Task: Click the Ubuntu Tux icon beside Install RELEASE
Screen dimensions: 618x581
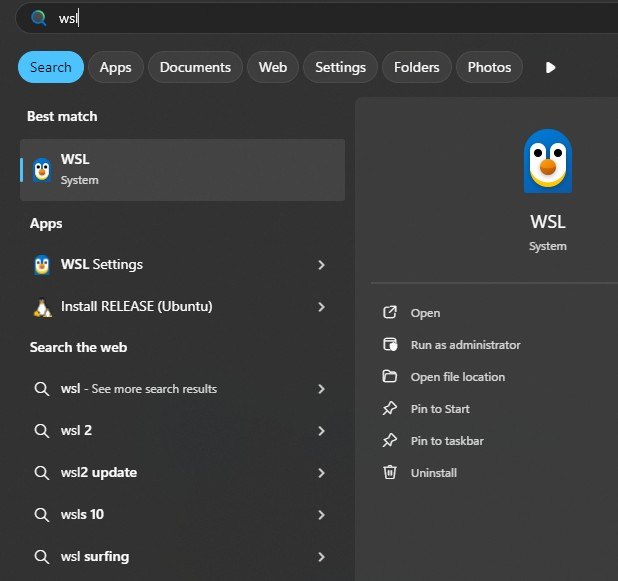Action: [43, 307]
